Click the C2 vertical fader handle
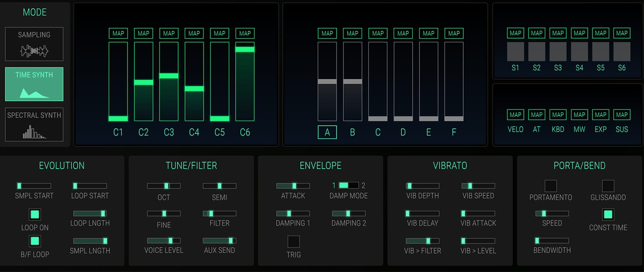This screenshot has height=272, width=644. pos(143,82)
